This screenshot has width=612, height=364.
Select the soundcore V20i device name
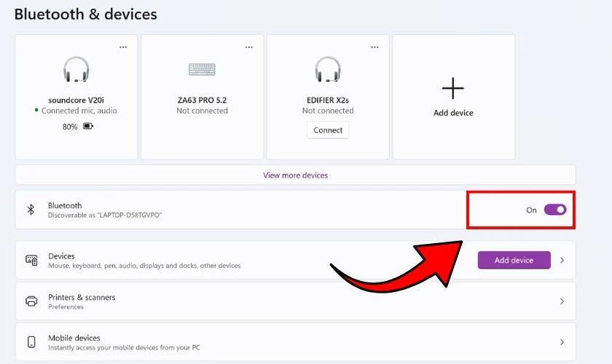[x=76, y=100]
